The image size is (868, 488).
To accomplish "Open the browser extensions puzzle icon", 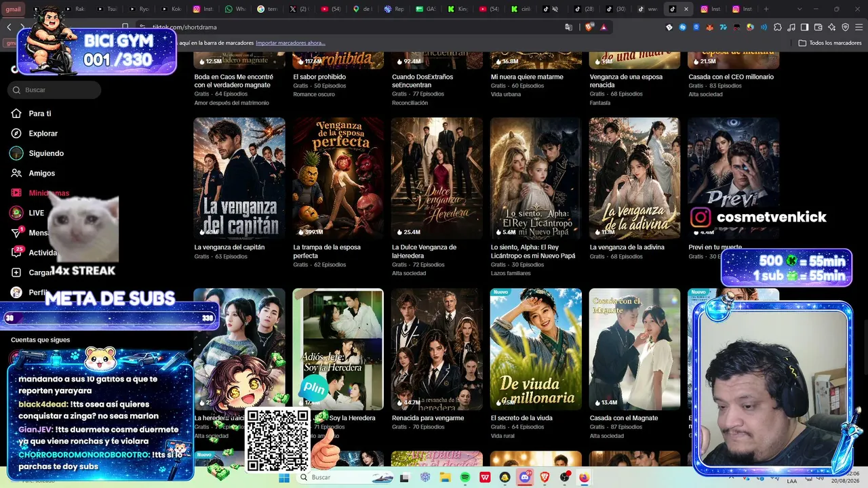I will point(777,27).
